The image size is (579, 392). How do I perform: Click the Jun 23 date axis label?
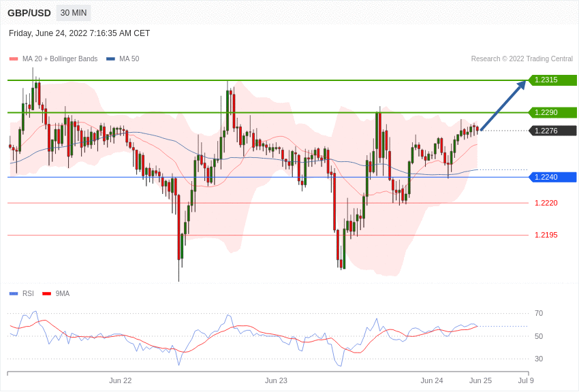pos(276,380)
